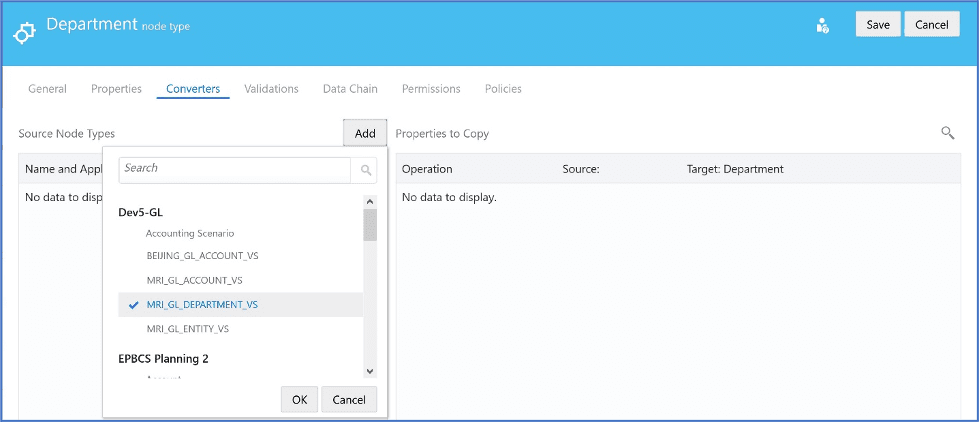Save the Department node type
Viewport: 979px width, 422px height.
pos(878,25)
